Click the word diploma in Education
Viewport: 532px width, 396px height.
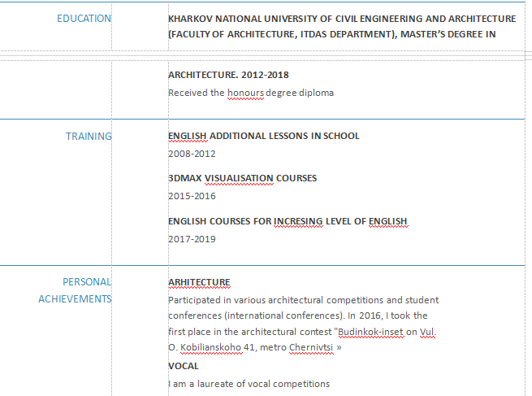315,93
